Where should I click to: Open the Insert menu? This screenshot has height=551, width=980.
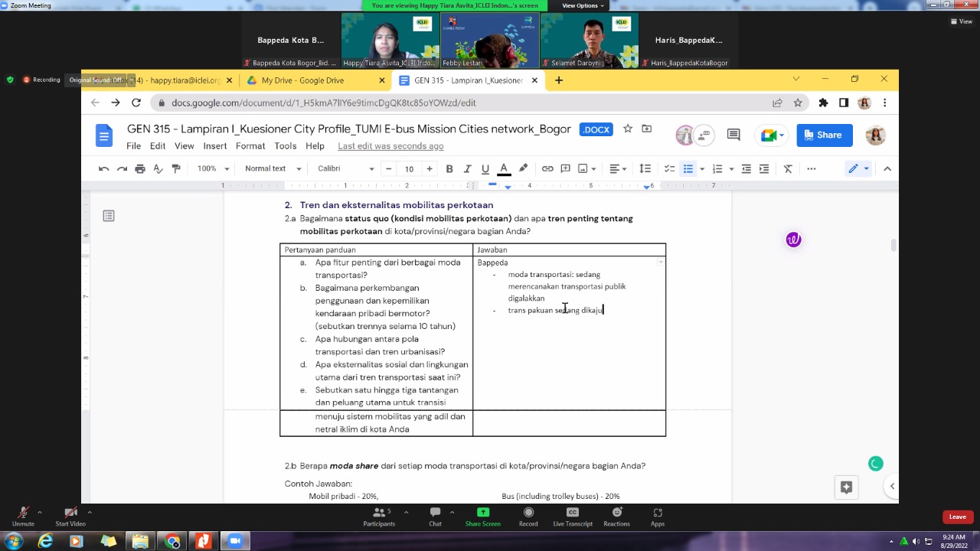click(x=214, y=146)
